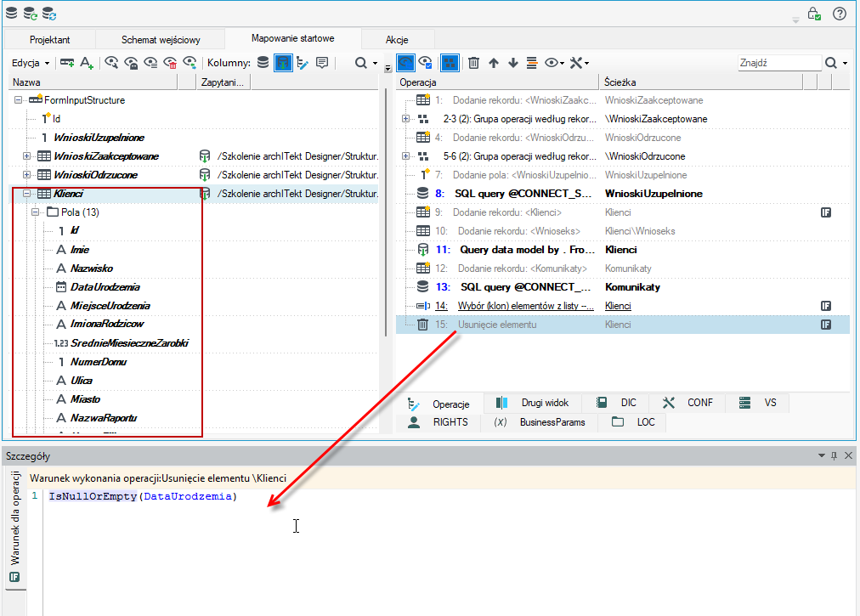This screenshot has height=616, width=860.
Task: Close the Szczegóły panel
Action: coord(848,455)
